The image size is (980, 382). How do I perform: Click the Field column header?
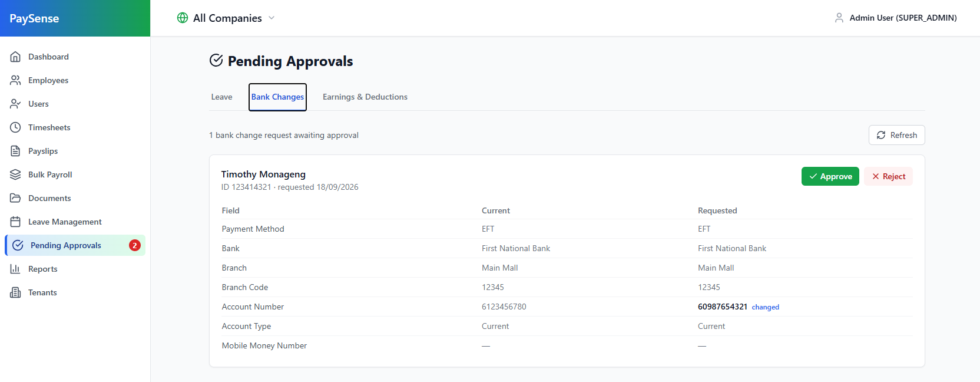230,210
